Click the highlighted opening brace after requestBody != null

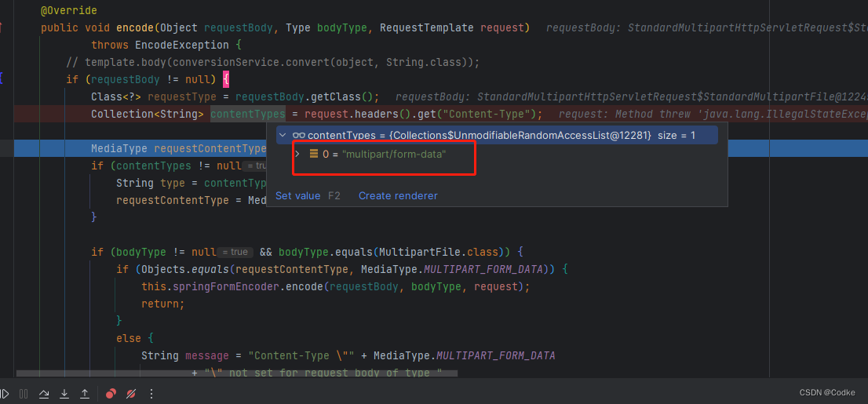point(226,79)
